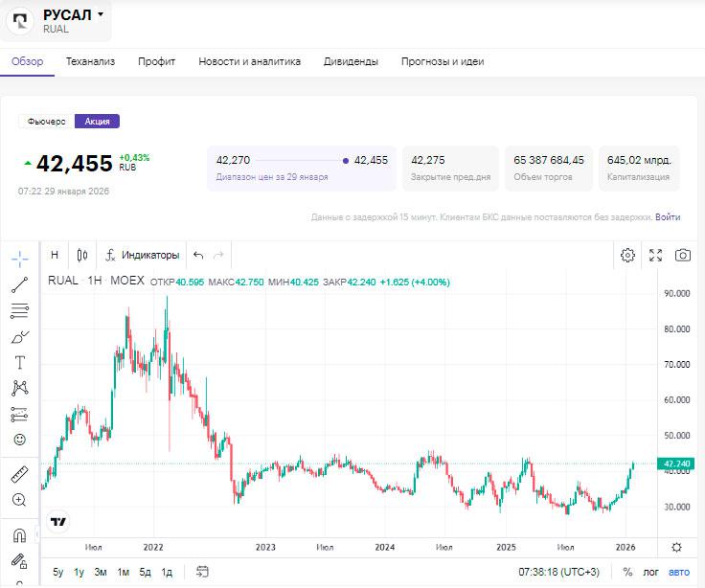
Task: Click the "Войти" login link
Action: [x=669, y=217]
